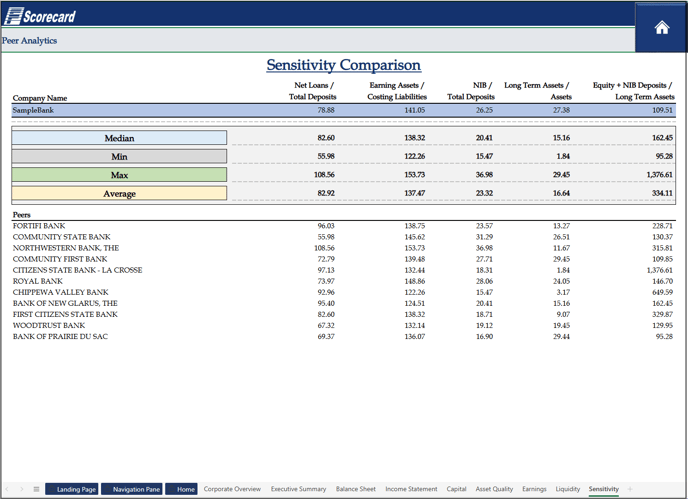Click the Scorecard logo
The width and height of the screenshot is (688, 499).
[x=40, y=16]
